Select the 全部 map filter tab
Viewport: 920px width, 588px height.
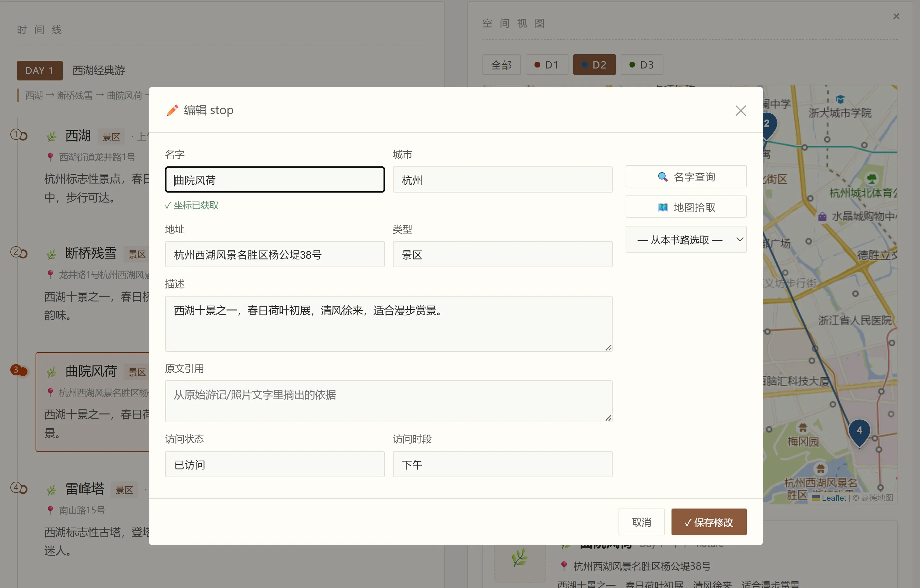pyautogui.click(x=501, y=65)
